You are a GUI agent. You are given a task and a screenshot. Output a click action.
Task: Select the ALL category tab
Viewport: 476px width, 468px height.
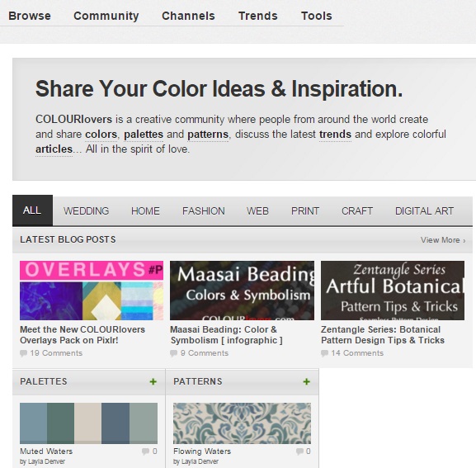(32, 210)
